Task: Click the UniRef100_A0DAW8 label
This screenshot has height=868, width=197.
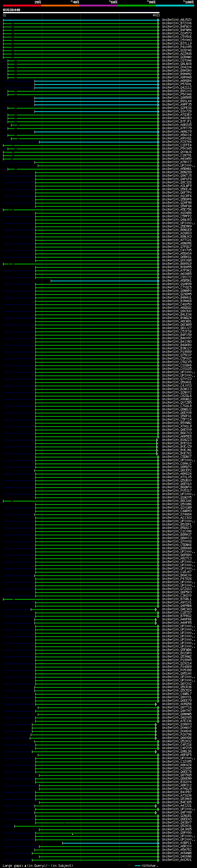Action: point(177,853)
